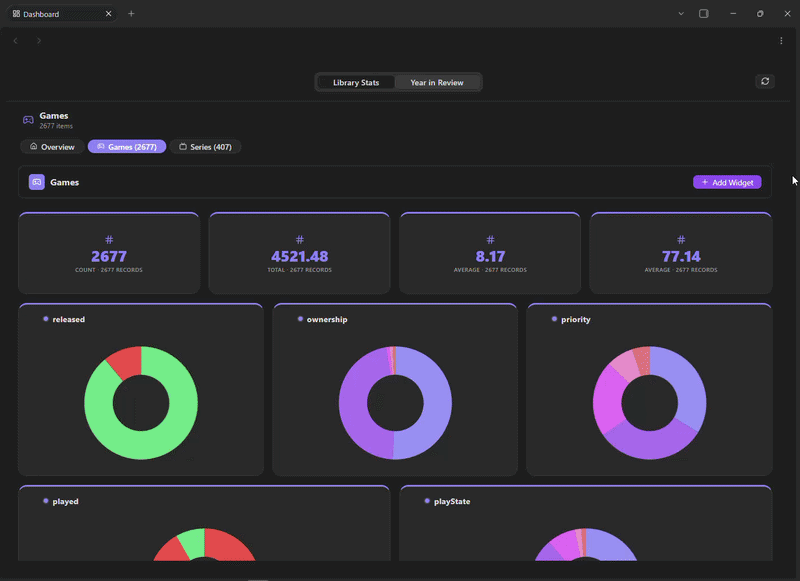This screenshot has height=581, width=800.
Task: Switch to Library Stats view
Action: [356, 82]
